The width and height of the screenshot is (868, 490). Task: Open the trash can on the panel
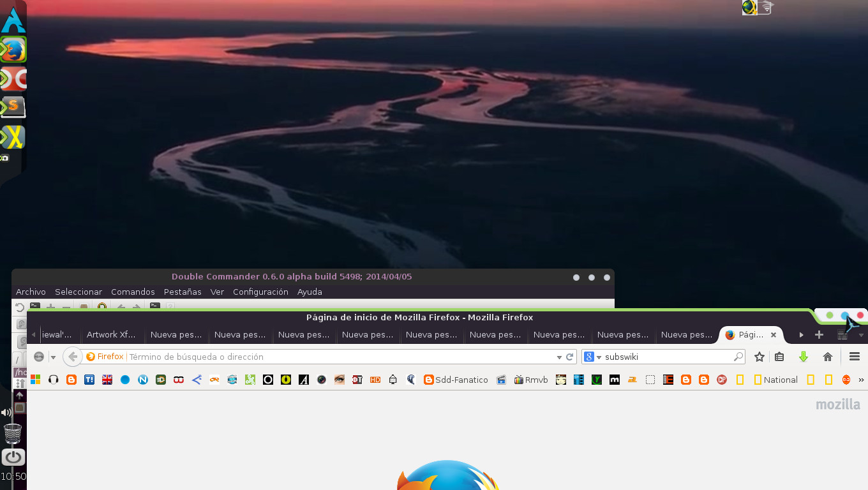13,434
